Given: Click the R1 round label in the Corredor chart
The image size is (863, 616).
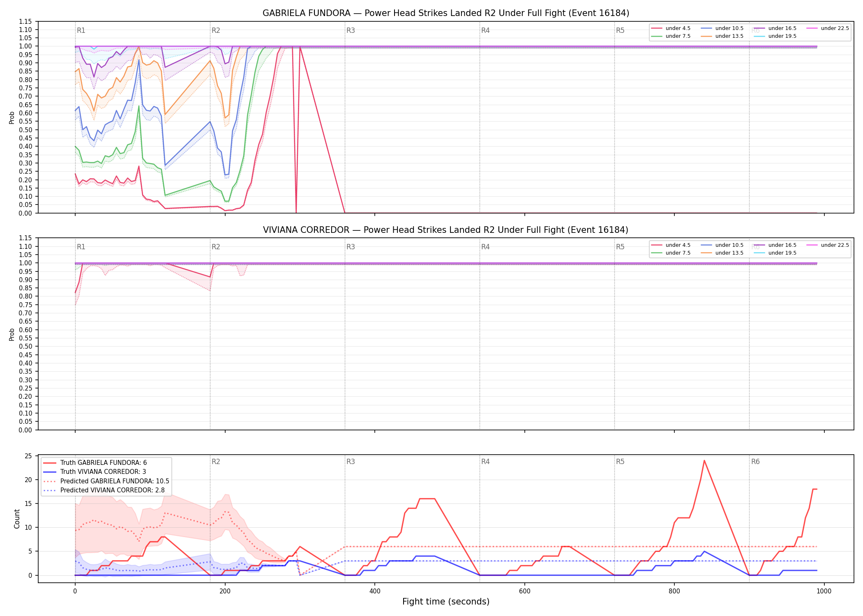Looking at the screenshot, I should click(81, 247).
